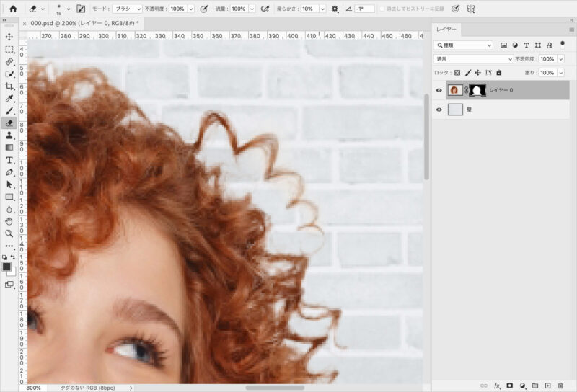
Task: Select the レイヤー 0 mask thumbnail
Action: 477,90
